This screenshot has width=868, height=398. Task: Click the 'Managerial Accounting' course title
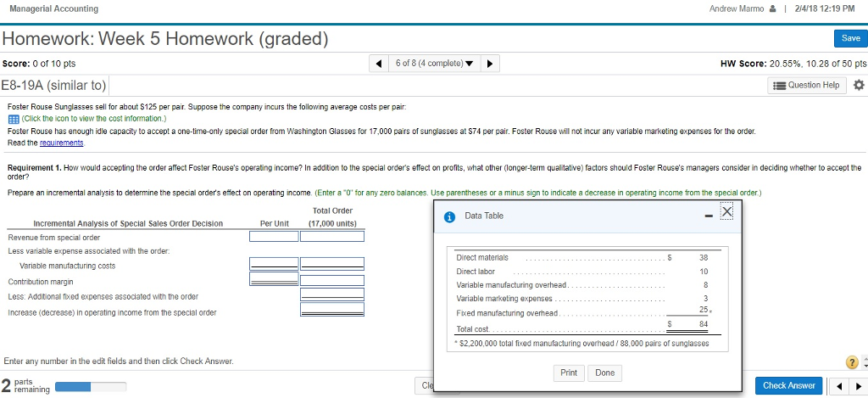pyautogui.click(x=54, y=8)
